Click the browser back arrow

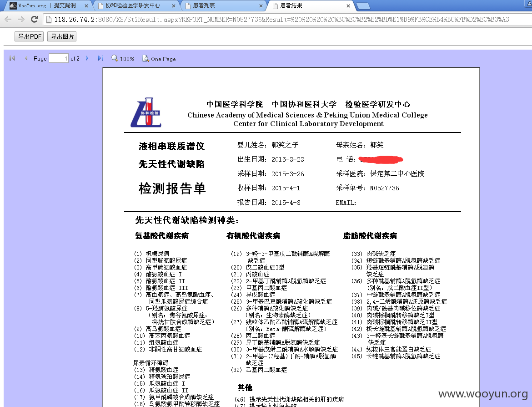coord(8,20)
